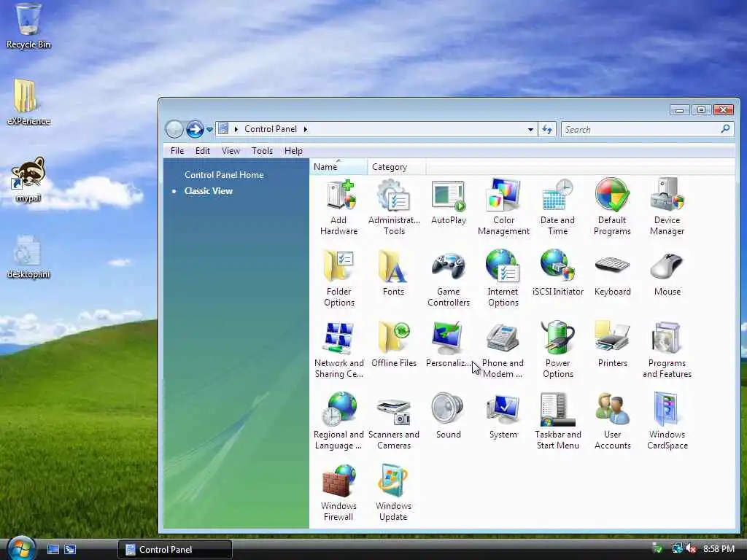The height and width of the screenshot is (560, 747).
Task: Go to Control Panel Home
Action: 224,175
